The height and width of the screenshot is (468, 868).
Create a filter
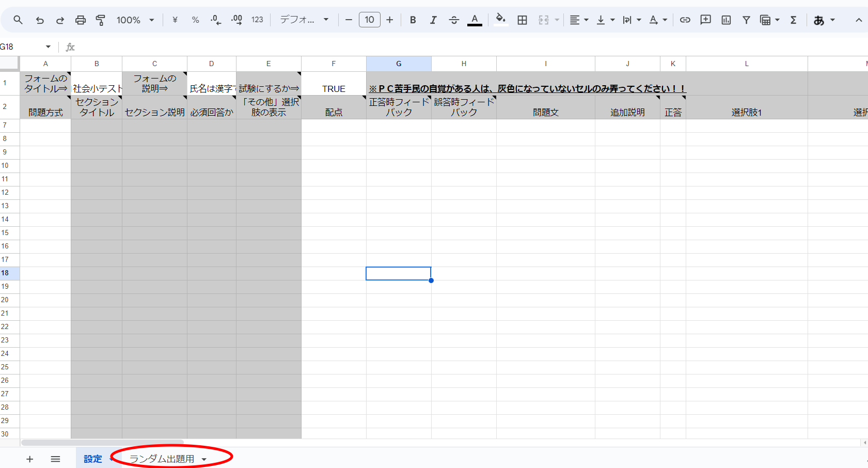pos(746,20)
